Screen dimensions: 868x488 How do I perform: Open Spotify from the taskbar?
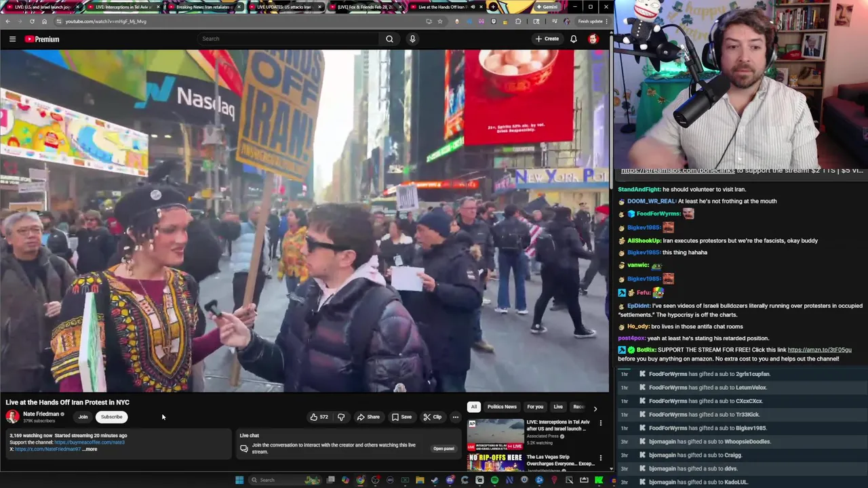[494, 480]
